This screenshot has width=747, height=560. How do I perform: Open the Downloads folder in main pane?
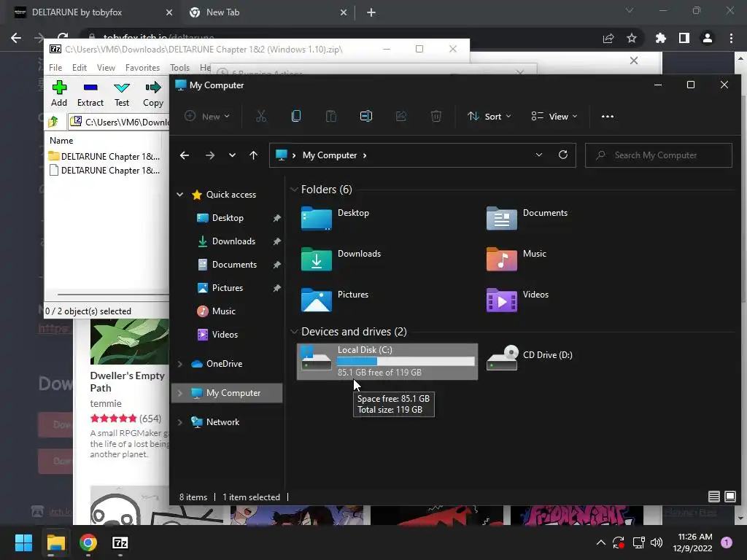pyautogui.click(x=341, y=259)
